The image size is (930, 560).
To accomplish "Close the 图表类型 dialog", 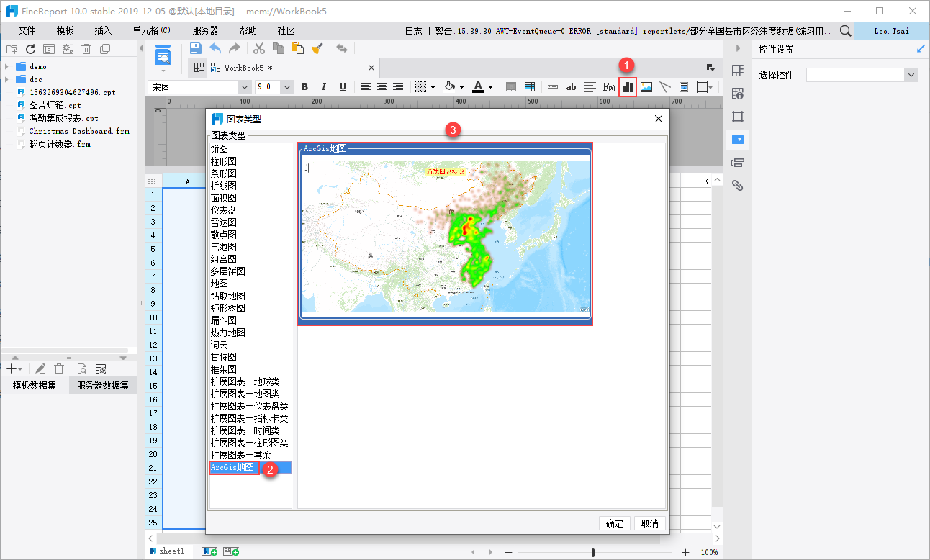I will click(x=658, y=119).
